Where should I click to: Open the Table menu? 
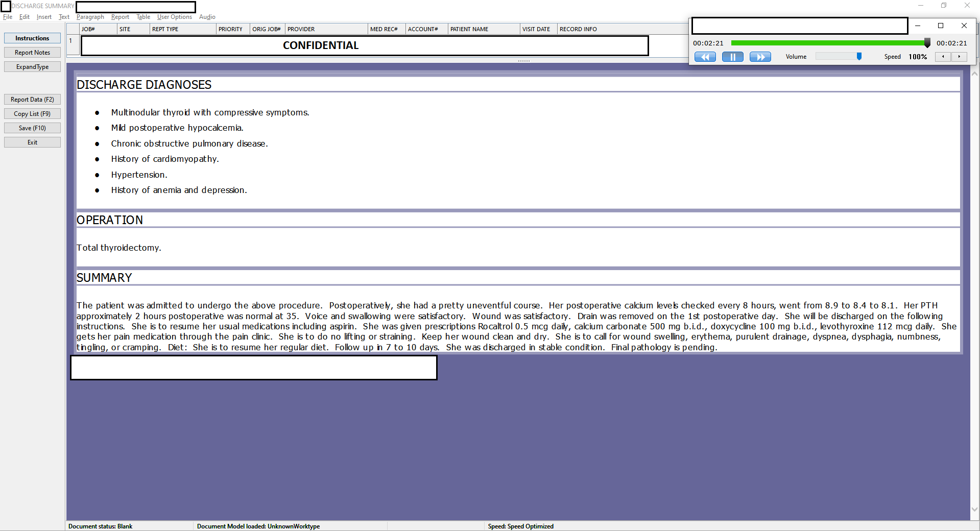pos(144,17)
